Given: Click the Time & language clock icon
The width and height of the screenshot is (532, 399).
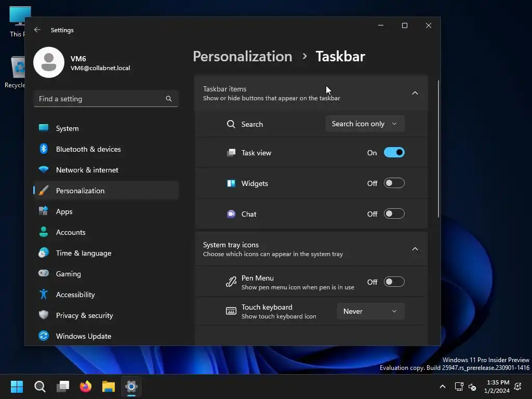Looking at the screenshot, I should (x=44, y=253).
